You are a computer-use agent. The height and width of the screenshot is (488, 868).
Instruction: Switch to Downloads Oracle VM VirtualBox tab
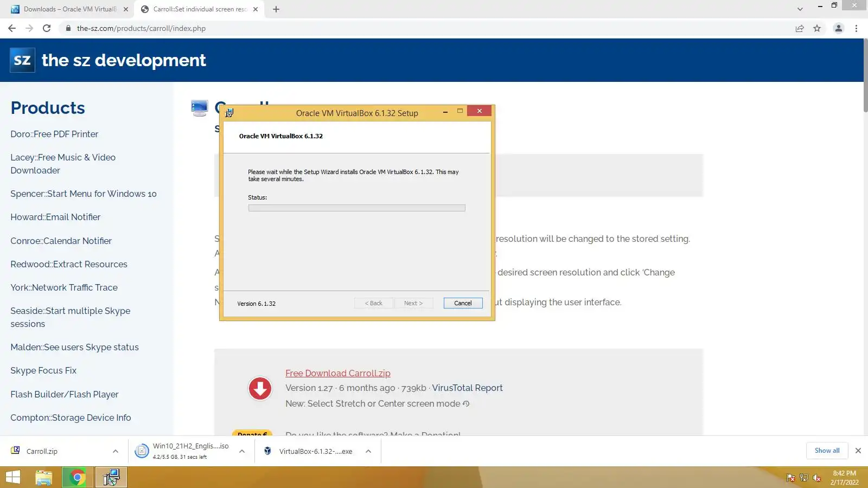click(x=69, y=9)
